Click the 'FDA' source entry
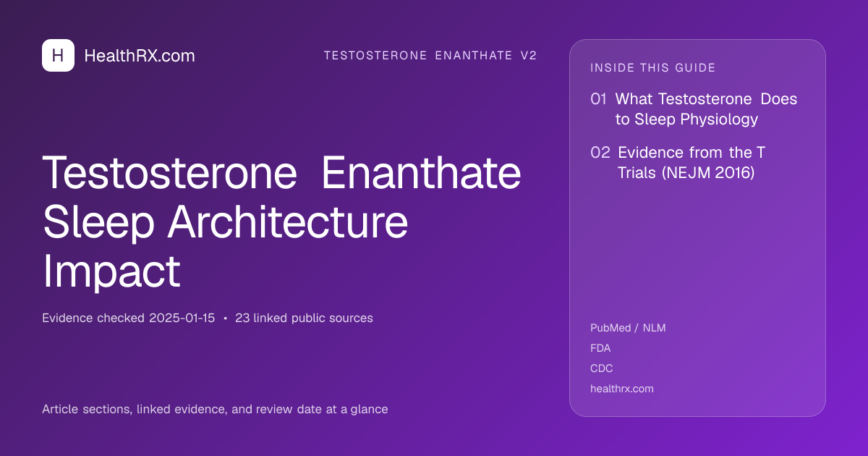This screenshot has width=868, height=456. [600, 348]
